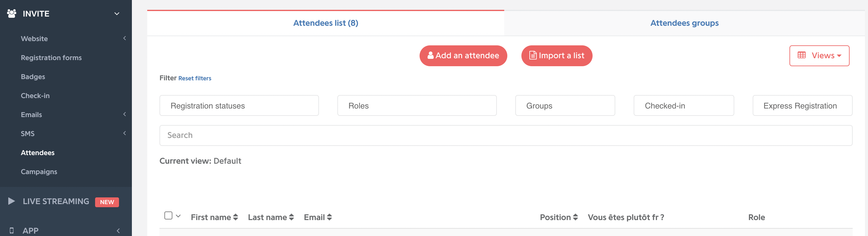Click the table grid icon in Views
The height and width of the screenshot is (236, 868).
pyautogui.click(x=802, y=55)
